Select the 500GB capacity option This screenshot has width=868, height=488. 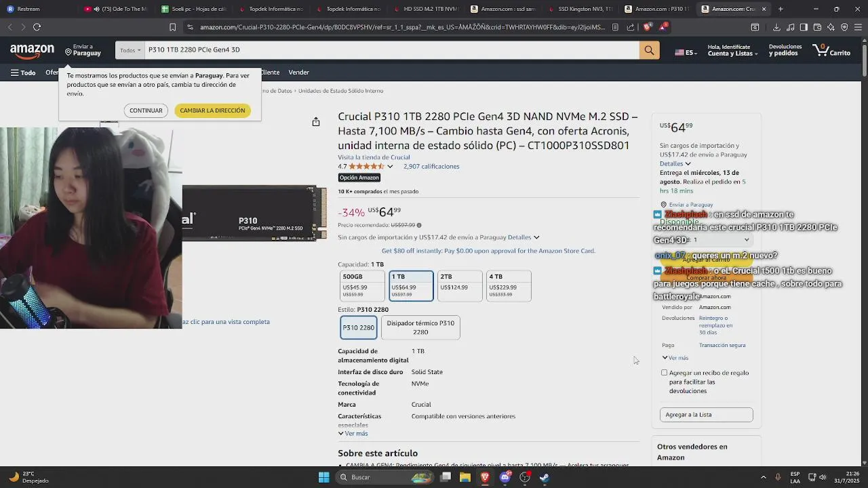(362, 285)
